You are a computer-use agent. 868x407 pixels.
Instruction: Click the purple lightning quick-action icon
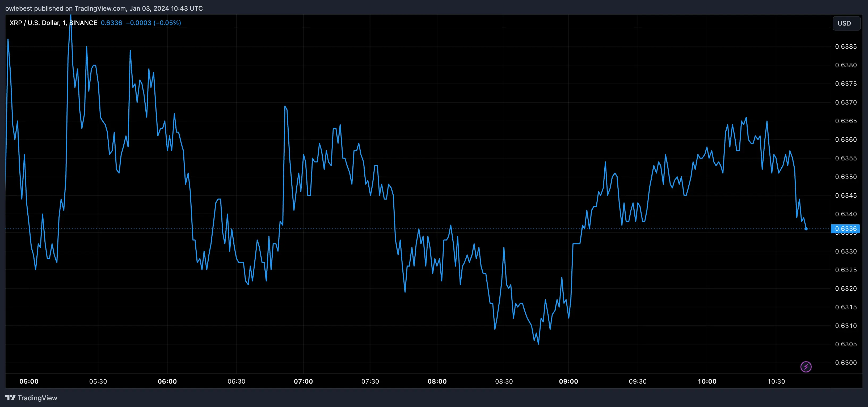(x=806, y=367)
